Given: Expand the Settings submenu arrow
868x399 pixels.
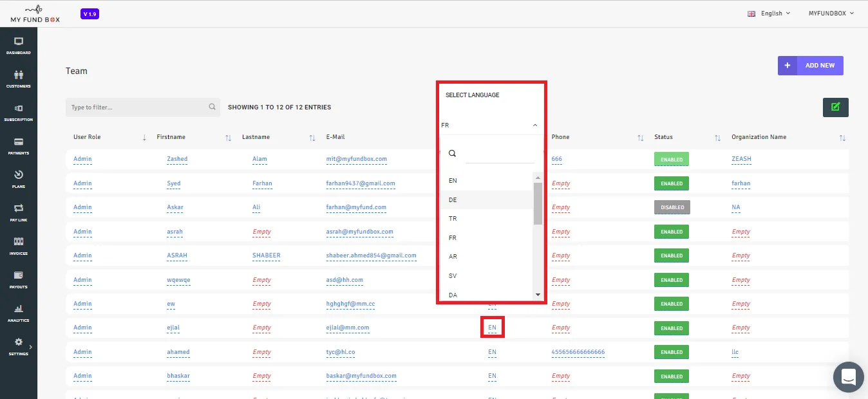Looking at the screenshot, I should (x=30, y=348).
